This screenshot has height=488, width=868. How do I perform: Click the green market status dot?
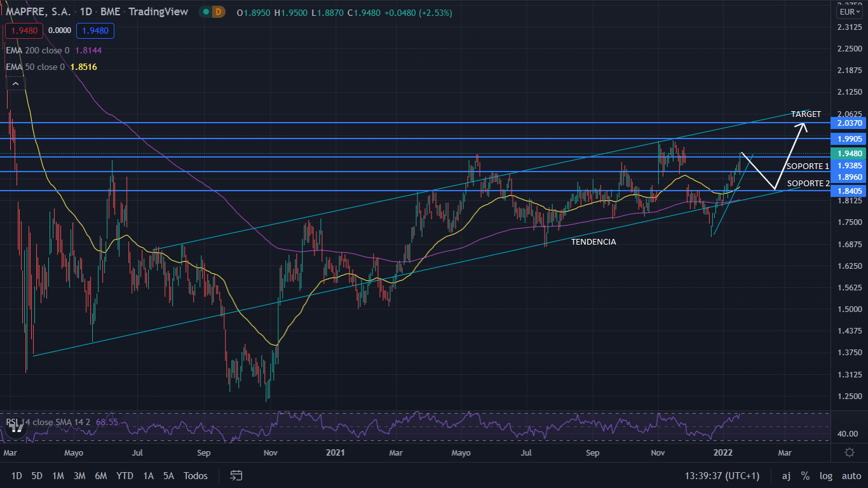pos(205,12)
